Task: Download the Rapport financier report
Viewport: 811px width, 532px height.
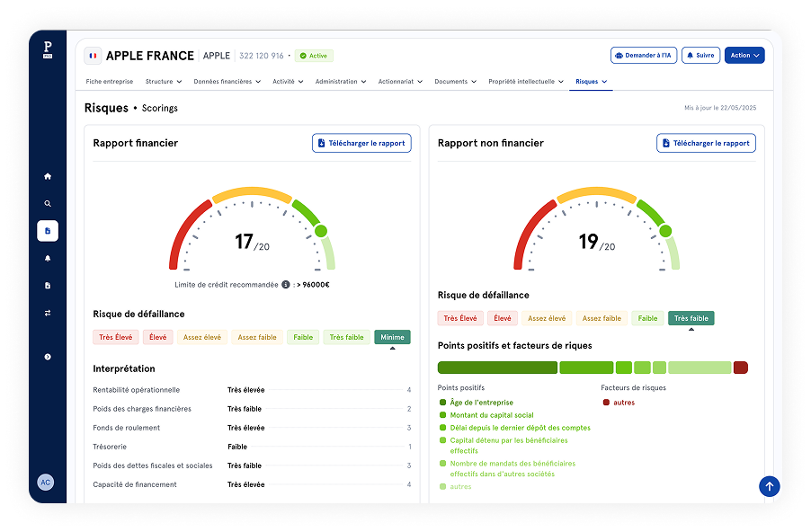Action: pos(361,143)
